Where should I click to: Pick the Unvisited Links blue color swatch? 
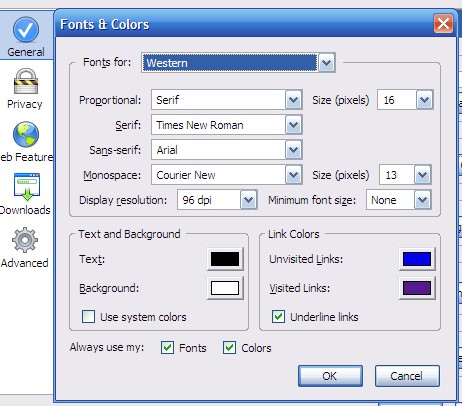pos(417,259)
